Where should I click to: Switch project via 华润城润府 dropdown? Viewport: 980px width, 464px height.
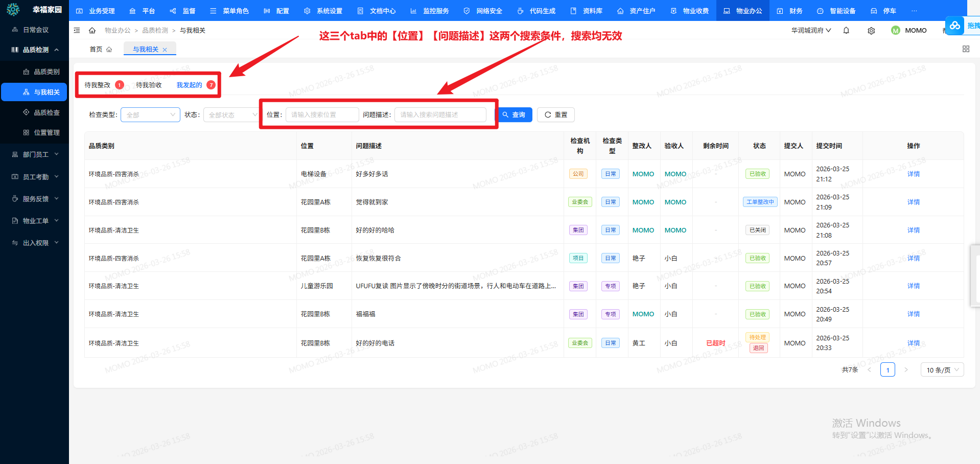(x=811, y=31)
